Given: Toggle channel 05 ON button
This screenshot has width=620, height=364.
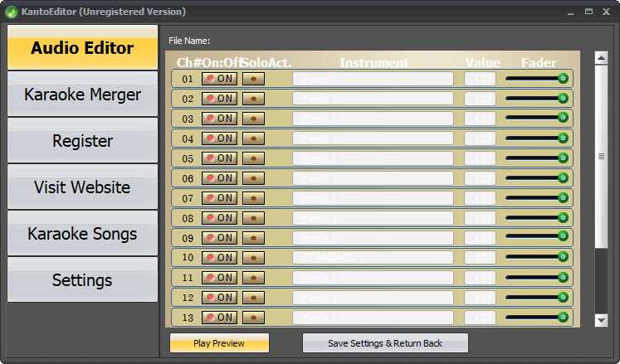Looking at the screenshot, I should pos(219,158).
